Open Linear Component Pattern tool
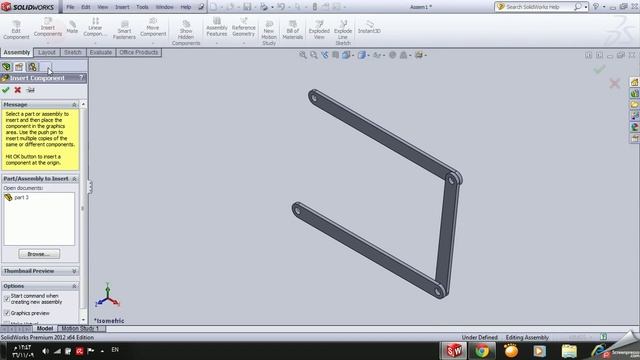Viewport: 640px width, 360px height. pyautogui.click(x=95, y=27)
